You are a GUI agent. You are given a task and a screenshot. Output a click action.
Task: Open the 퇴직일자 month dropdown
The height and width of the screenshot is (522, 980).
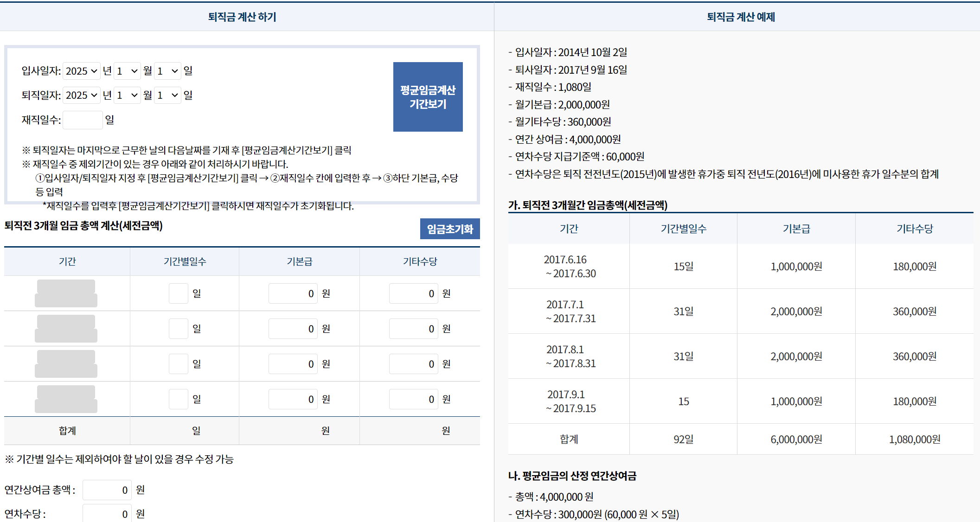point(127,95)
